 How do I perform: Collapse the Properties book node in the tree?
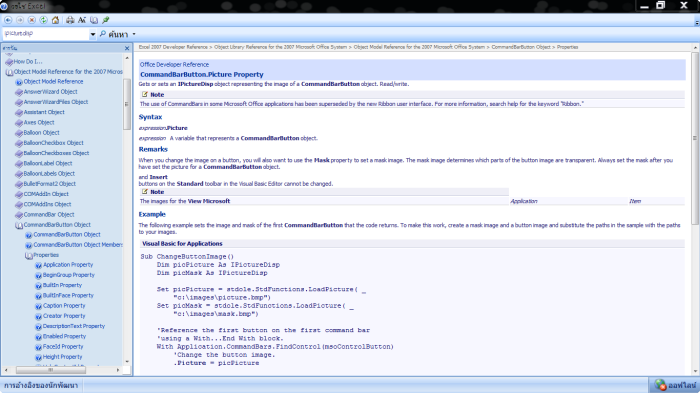click(29, 255)
